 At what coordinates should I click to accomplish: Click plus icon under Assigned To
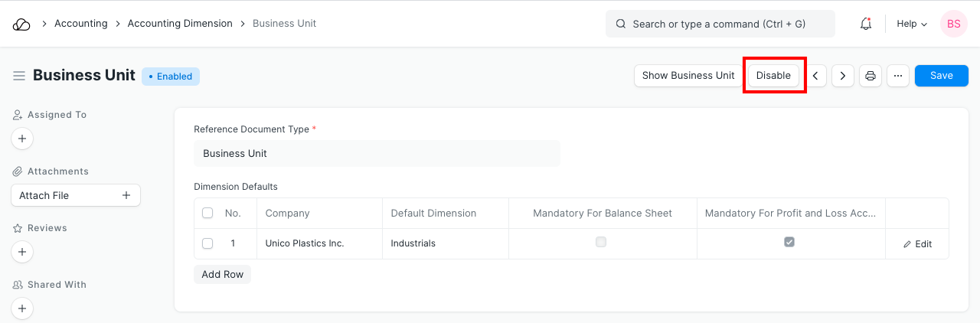click(x=22, y=139)
